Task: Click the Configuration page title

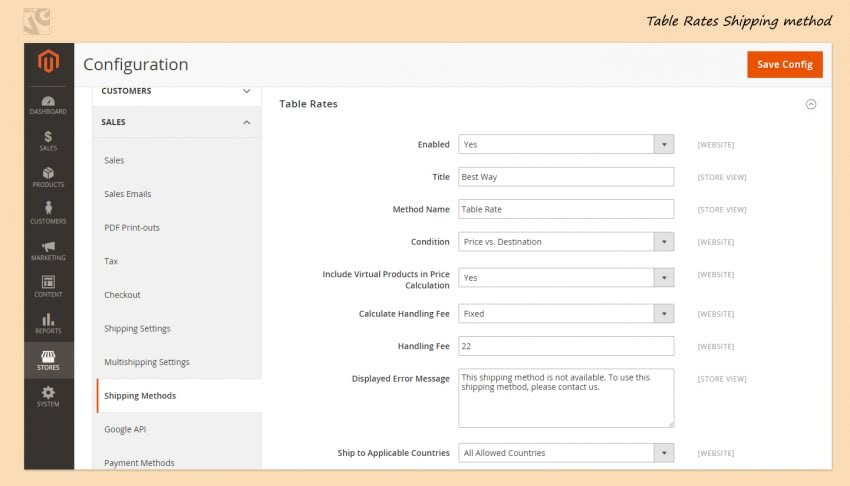Action: (136, 64)
